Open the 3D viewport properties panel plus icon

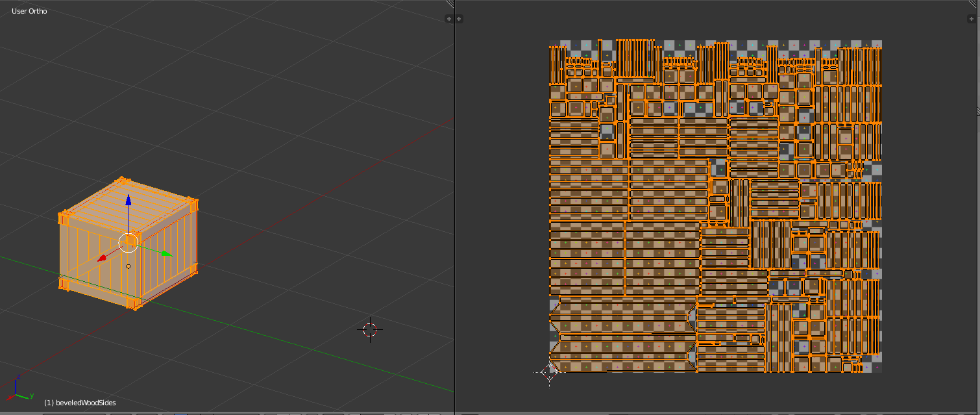[449, 18]
